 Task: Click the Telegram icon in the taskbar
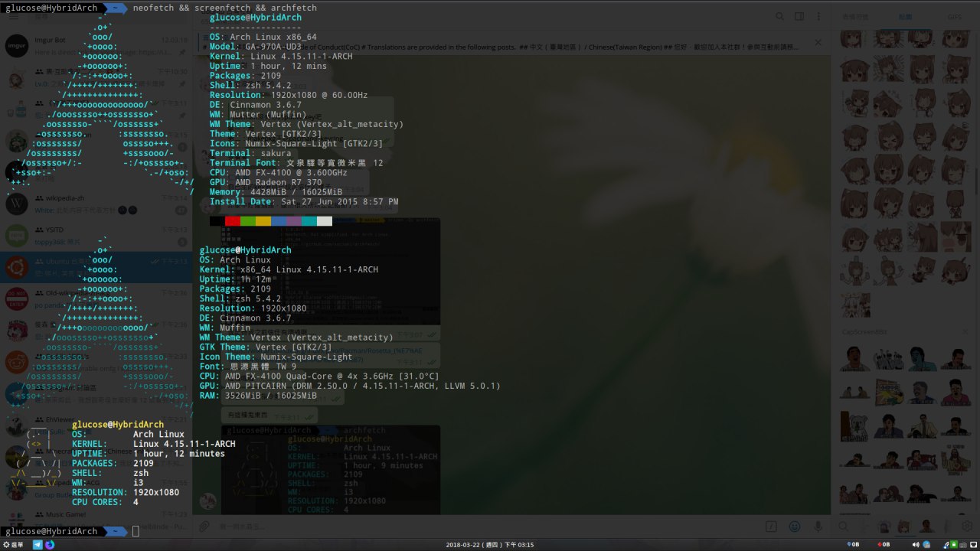pos(38,545)
